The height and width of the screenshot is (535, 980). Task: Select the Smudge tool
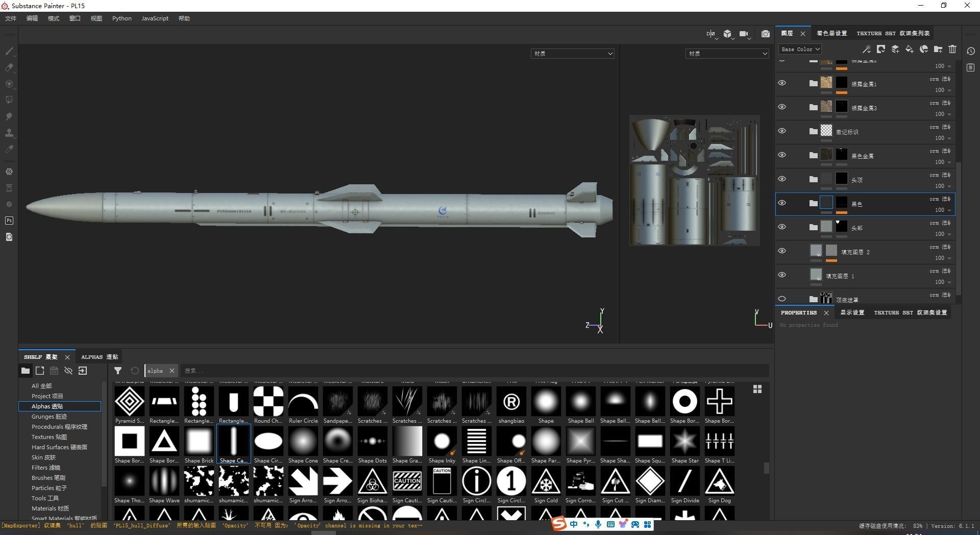[9, 116]
